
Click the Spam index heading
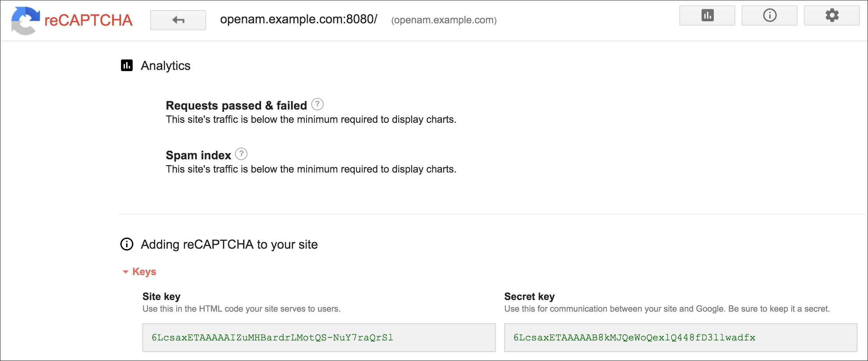[198, 155]
